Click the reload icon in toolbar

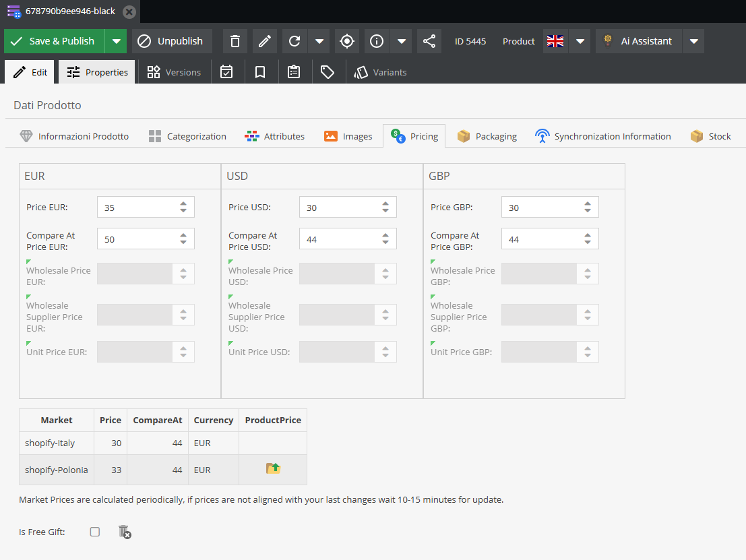click(294, 41)
